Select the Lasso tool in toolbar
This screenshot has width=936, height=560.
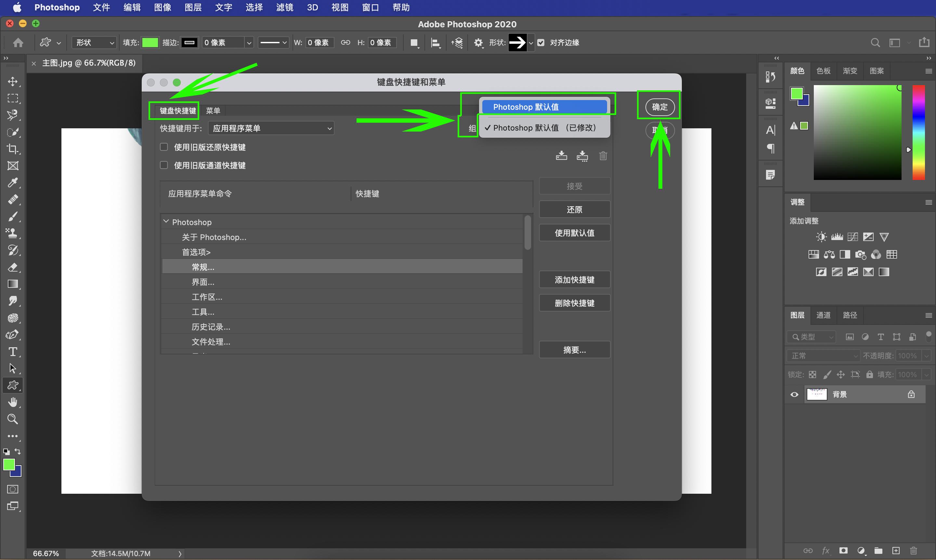coord(13,115)
